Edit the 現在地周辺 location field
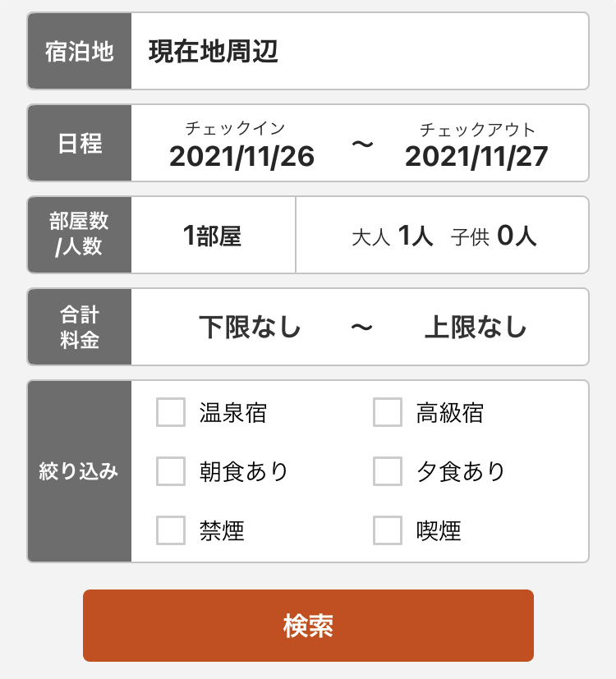Screen dimensions: 616x679 pos(360,51)
